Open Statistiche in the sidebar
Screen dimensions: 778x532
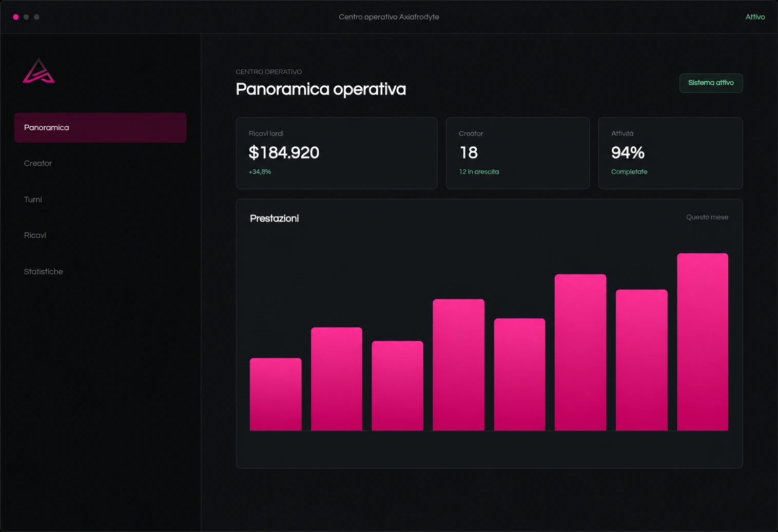[100, 271]
